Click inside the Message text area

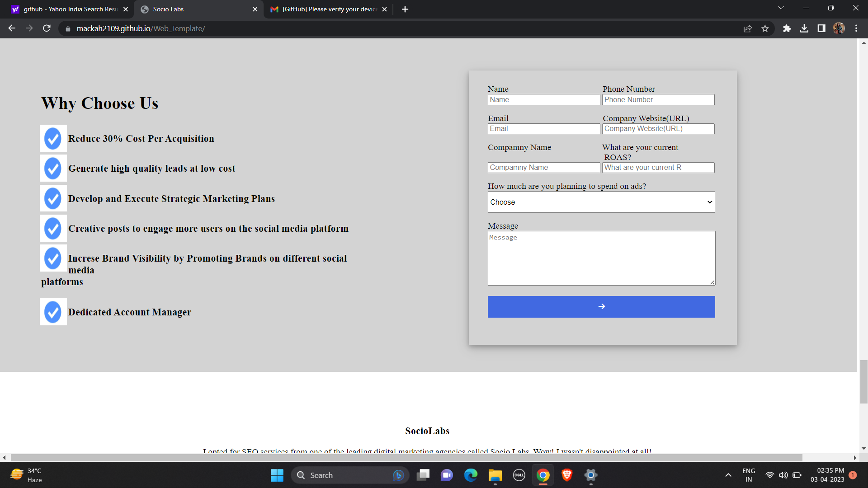click(601, 258)
